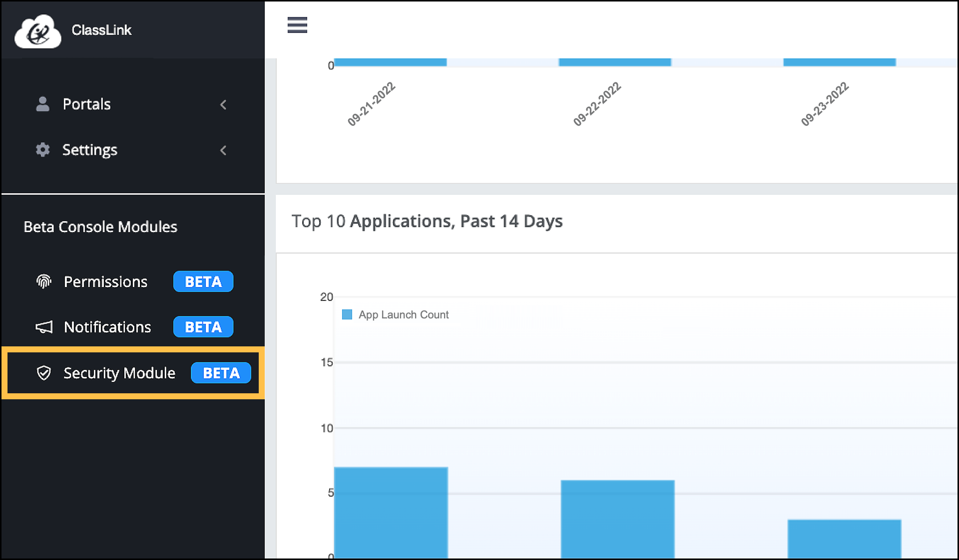
Task: Toggle the hamburger menu icon
Action: point(297,25)
